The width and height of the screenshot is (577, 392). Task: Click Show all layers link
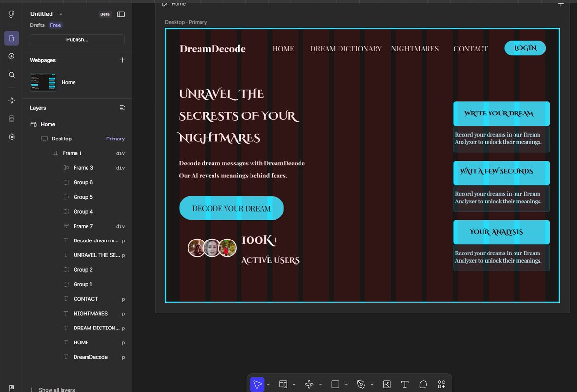[x=57, y=390]
